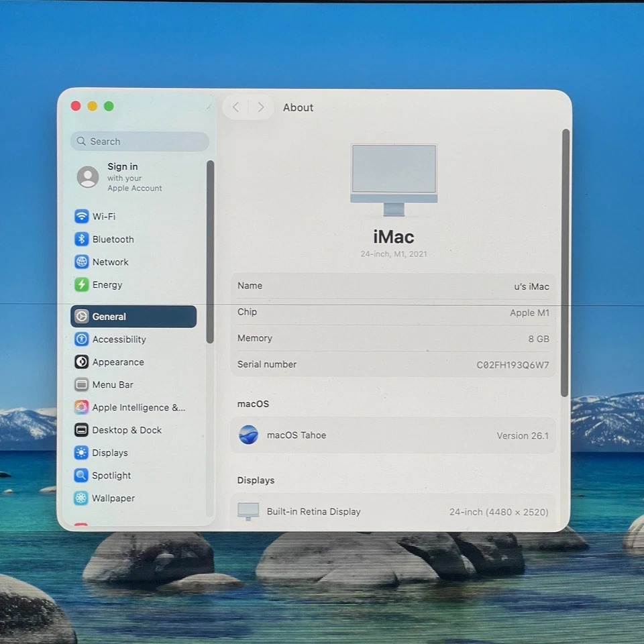
Task: Click the right pane vertical scrollbar
Action: click(565, 262)
